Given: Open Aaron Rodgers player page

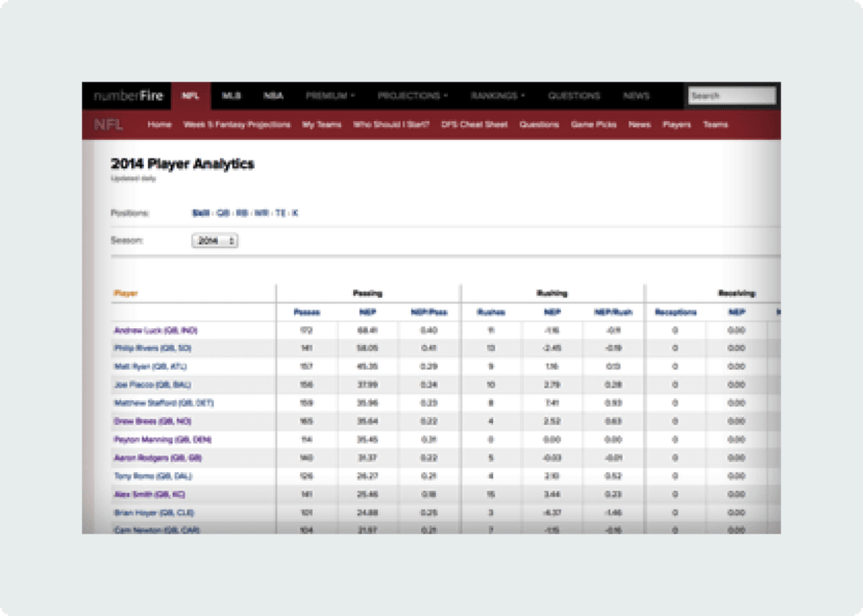Looking at the screenshot, I should tap(158, 457).
